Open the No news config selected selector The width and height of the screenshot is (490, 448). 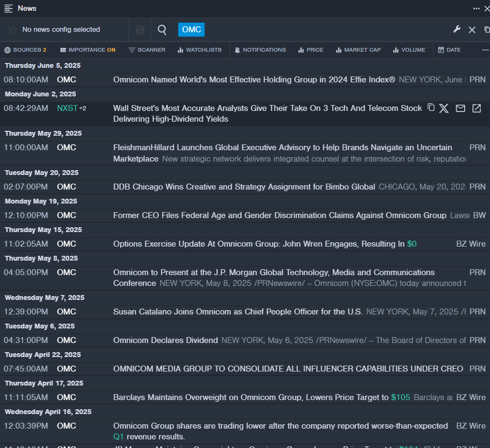pos(61,30)
